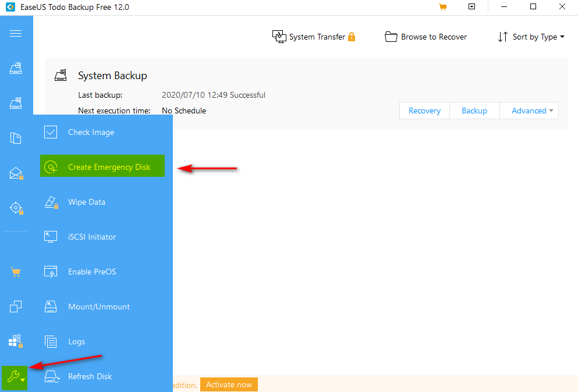Click locked Smart Backup target icon
This screenshot has height=392, width=578.
pos(16,208)
